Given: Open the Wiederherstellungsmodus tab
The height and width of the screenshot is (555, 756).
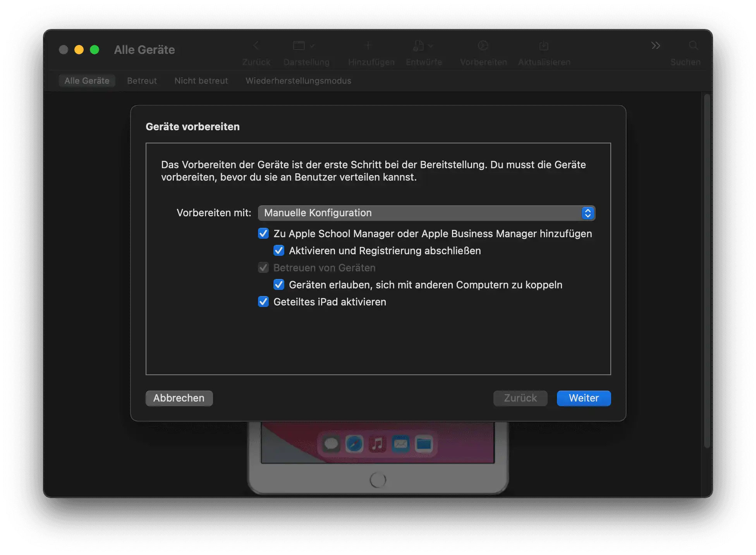Looking at the screenshot, I should click(x=298, y=81).
